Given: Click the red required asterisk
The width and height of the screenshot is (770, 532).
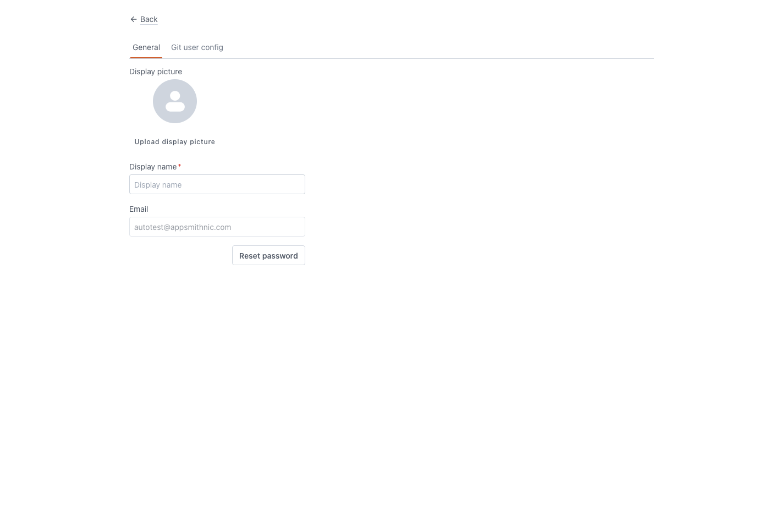Looking at the screenshot, I should pyautogui.click(x=179, y=166).
